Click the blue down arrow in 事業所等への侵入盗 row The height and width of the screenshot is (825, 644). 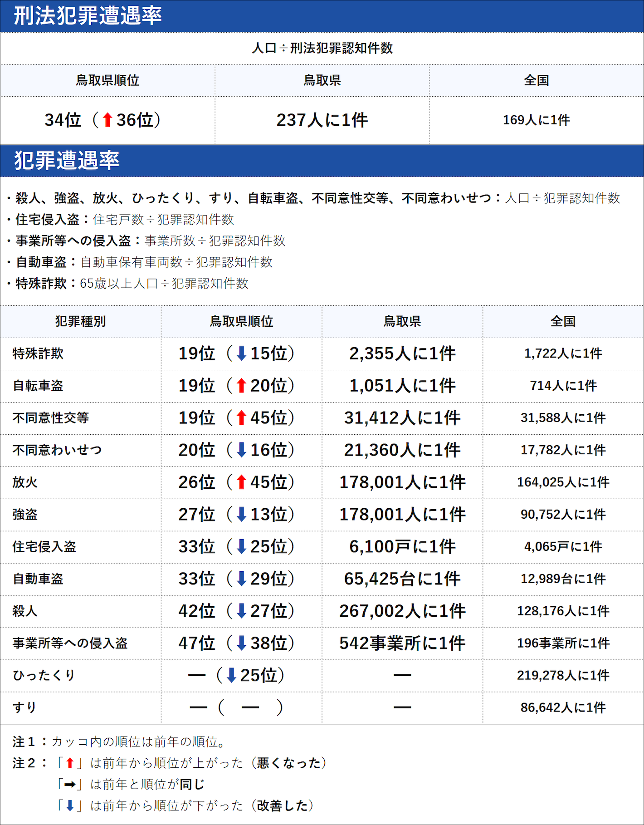coord(242,643)
